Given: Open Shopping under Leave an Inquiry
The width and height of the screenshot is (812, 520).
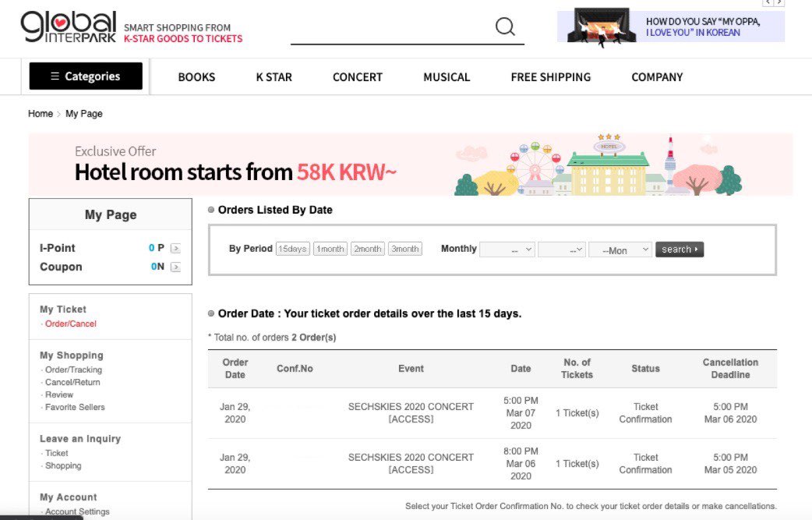Looking at the screenshot, I should point(63,465).
